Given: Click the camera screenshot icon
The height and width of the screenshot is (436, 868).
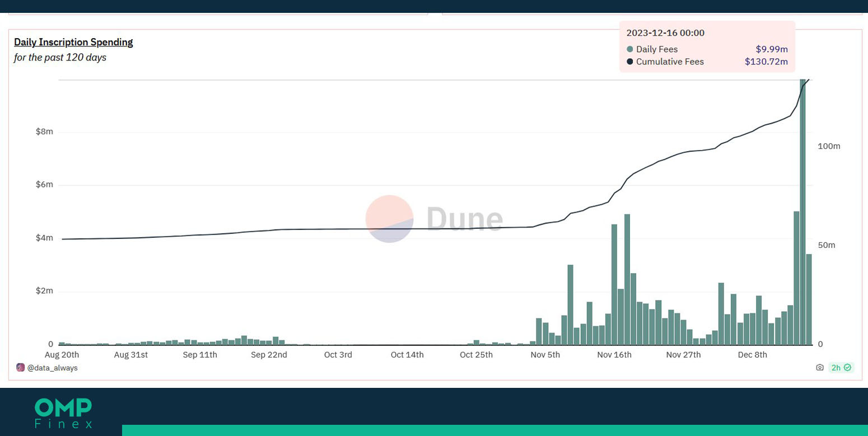Looking at the screenshot, I should tap(820, 368).
